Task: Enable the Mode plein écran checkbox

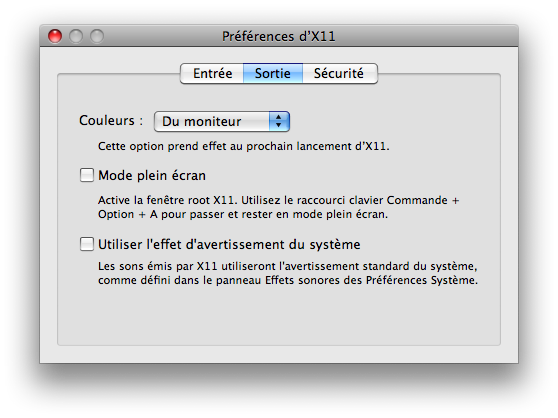Action: coord(86,175)
